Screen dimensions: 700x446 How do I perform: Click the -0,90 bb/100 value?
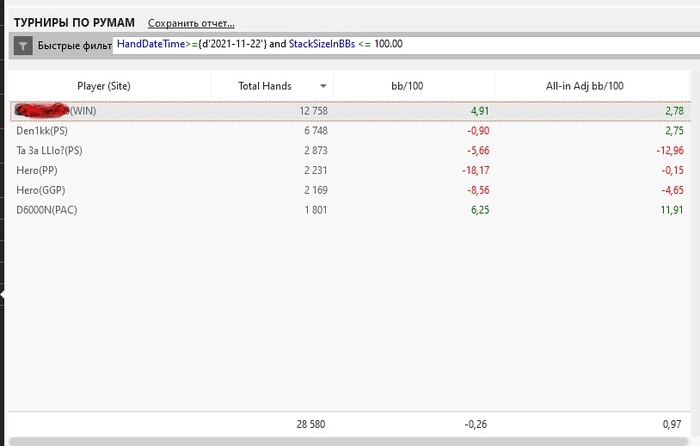[478, 131]
